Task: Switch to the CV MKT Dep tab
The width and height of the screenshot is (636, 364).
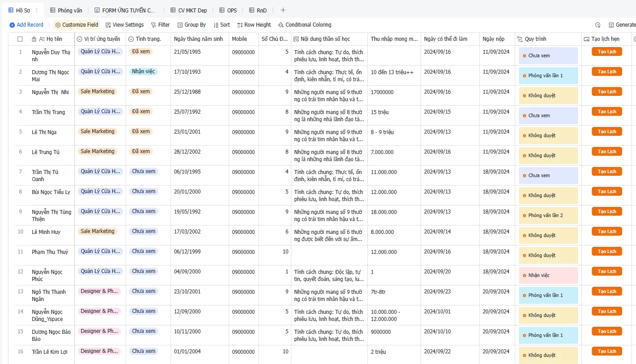Action: tap(189, 10)
